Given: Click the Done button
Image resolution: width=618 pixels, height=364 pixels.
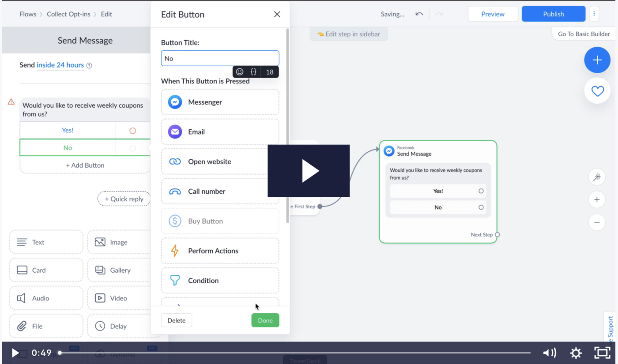Looking at the screenshot, I should pos(265,320).
